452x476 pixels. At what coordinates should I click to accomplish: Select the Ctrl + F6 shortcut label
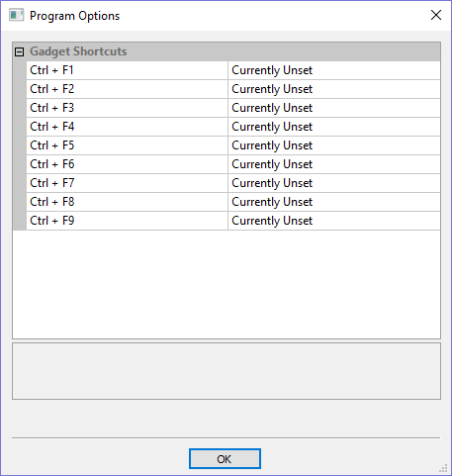[x=52, y=164]
